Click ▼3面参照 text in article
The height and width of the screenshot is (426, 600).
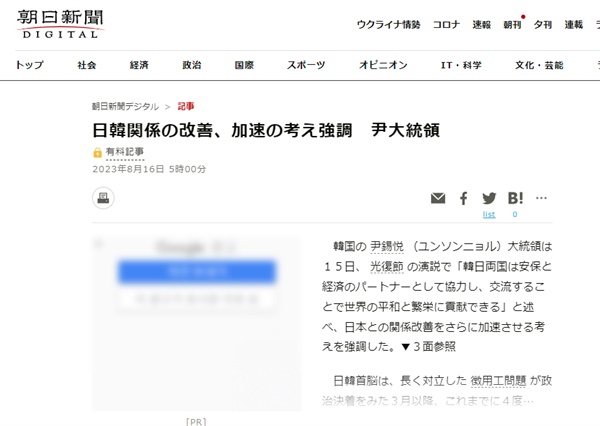click(429, 347)
